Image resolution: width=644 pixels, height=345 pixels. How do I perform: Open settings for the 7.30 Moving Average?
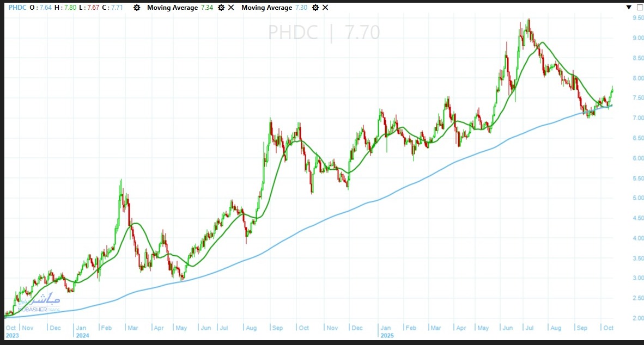pos(315,8)
